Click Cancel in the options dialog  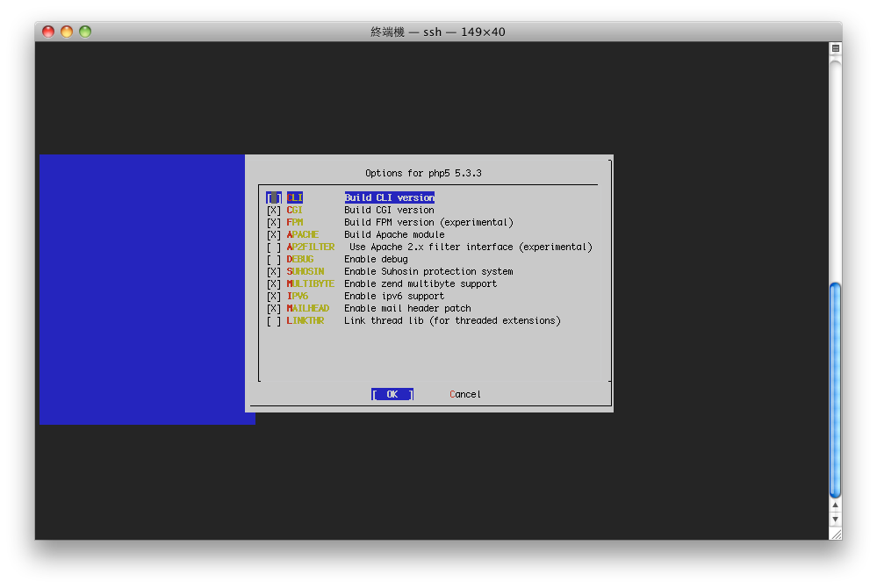(464, 395)
